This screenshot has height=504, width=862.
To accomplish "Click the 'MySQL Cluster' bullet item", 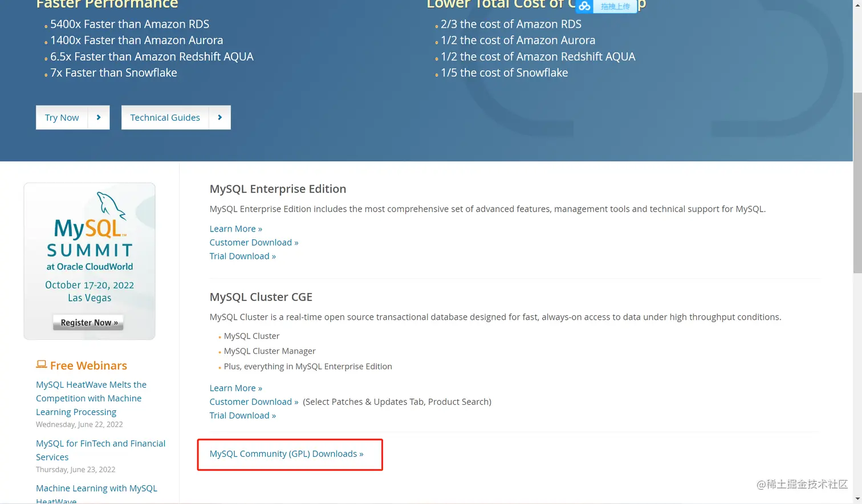I will (x=251, y=336).
